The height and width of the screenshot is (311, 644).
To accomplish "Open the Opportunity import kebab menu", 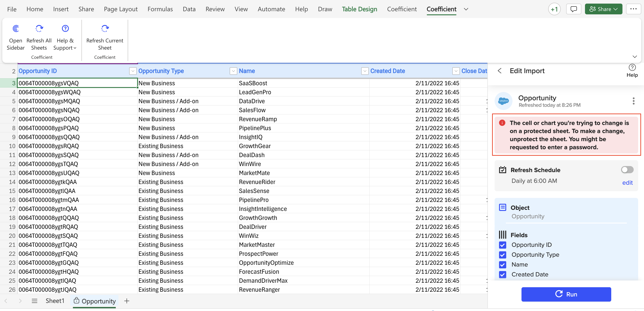I will pyautogui.click(x=633, y=101).
